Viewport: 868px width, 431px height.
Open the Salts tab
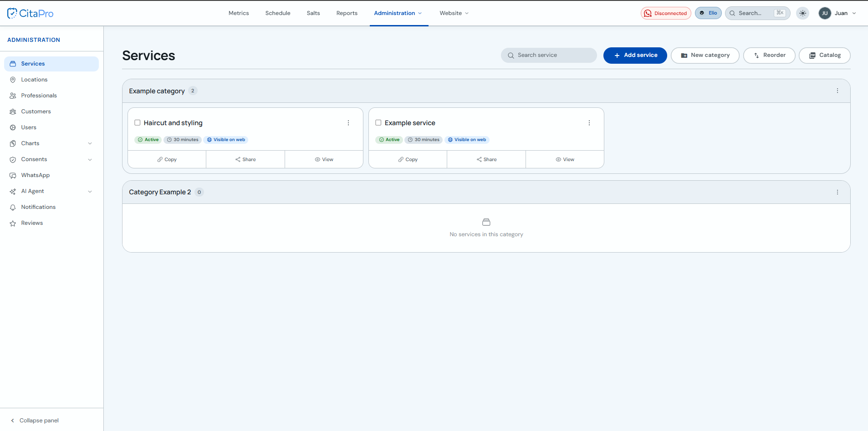[313, 13]
